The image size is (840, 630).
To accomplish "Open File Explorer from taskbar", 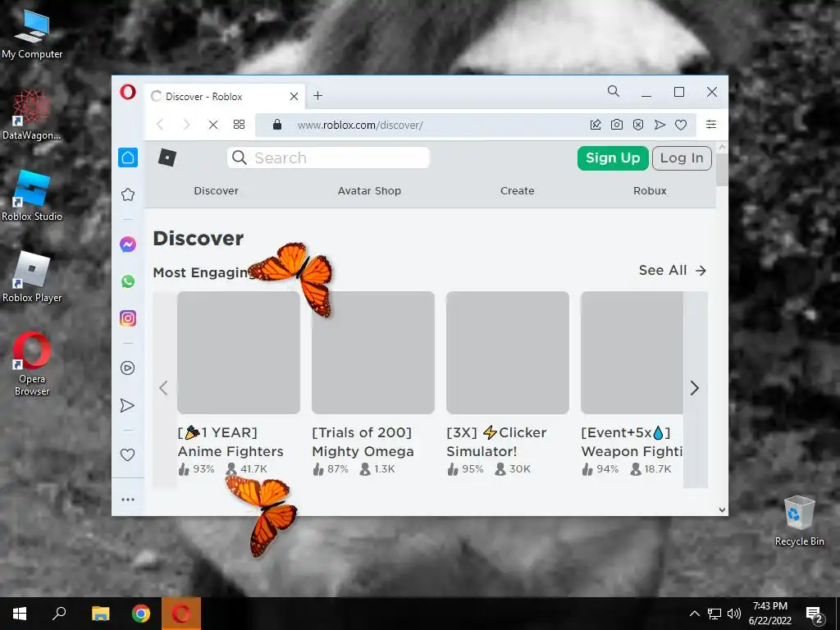I will (100, 614).
